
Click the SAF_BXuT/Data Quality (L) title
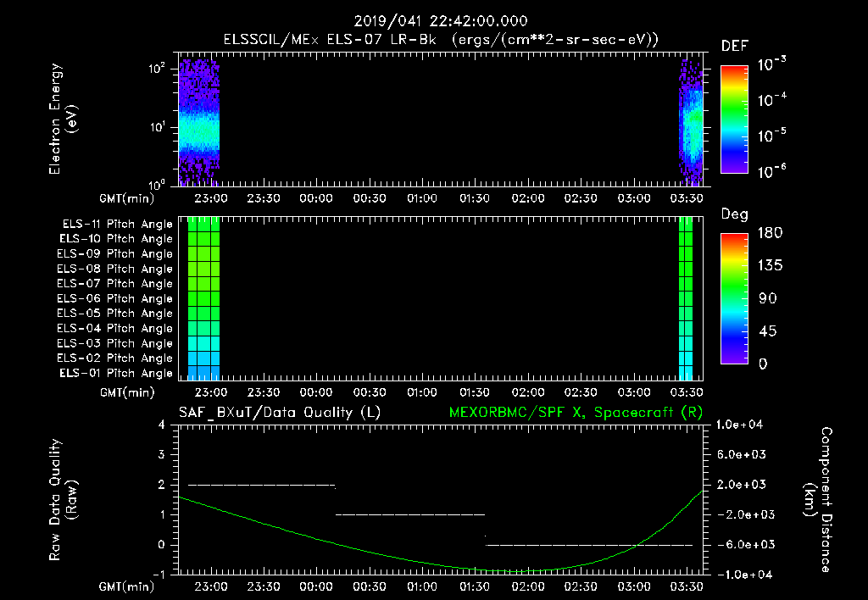[280, 413]
